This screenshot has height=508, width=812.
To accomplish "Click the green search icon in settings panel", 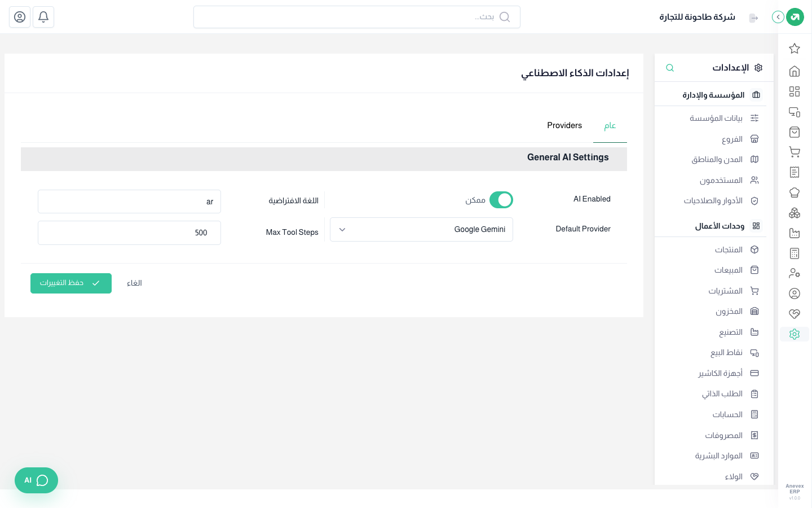I will pyautogui.click(x=670, y=68).
